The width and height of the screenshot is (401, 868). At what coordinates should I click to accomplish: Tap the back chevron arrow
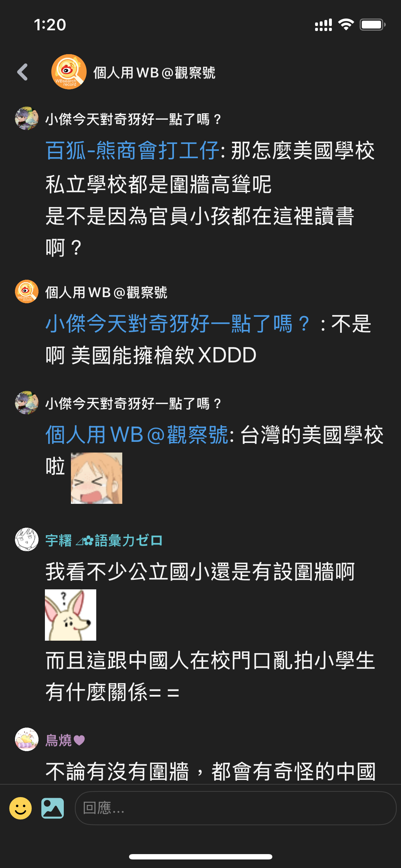click(22, 72)
